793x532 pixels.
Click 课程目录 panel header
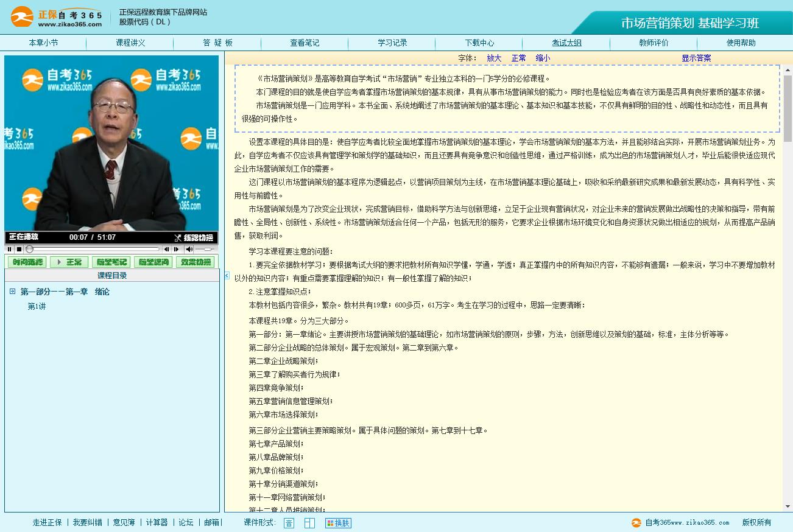(x=112, y=276)
